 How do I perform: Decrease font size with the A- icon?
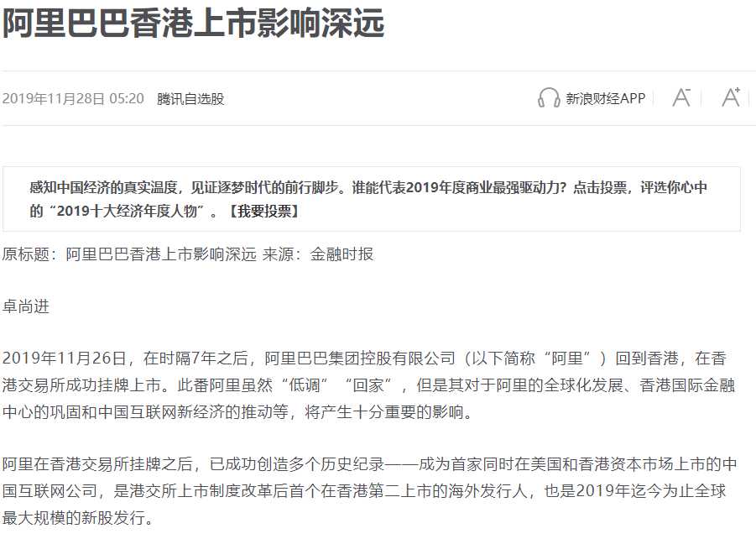[681, 98]
